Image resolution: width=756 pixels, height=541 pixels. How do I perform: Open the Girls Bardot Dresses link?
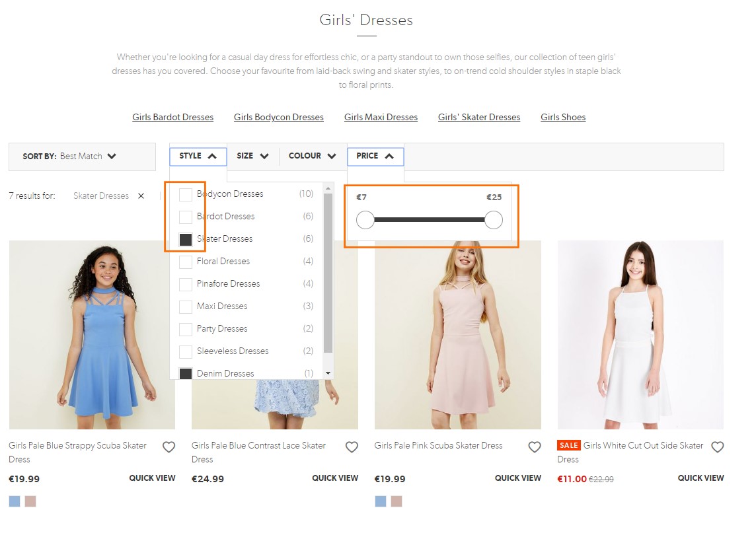pos(173,117)
